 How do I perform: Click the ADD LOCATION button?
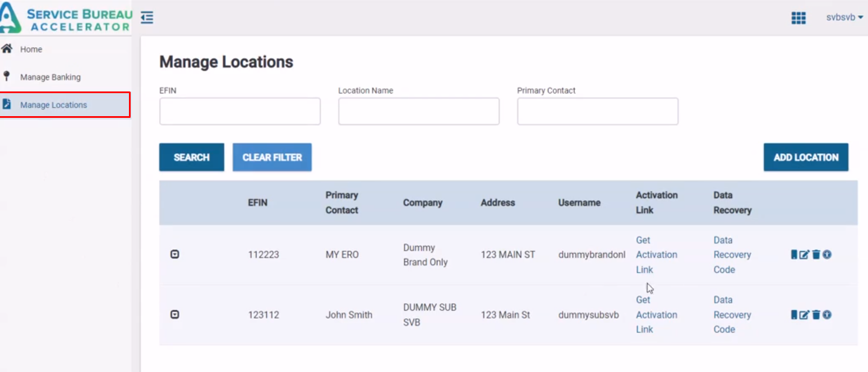pyautogui.click(x=806, y=158)
